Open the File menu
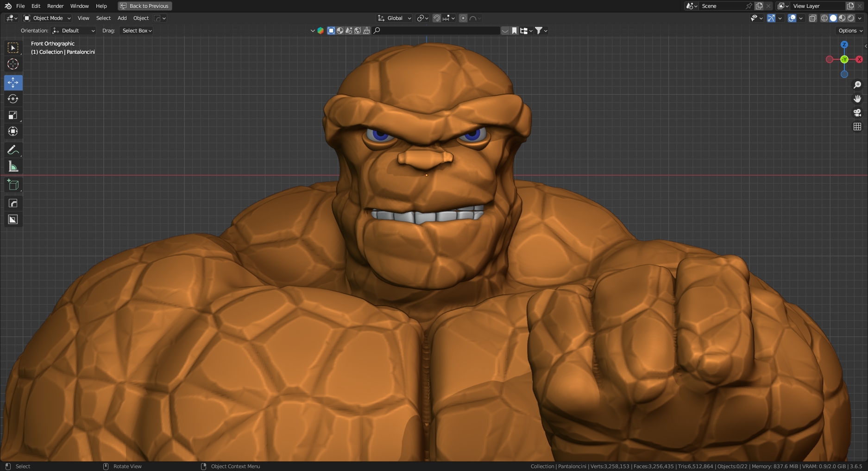 [20, 6]
